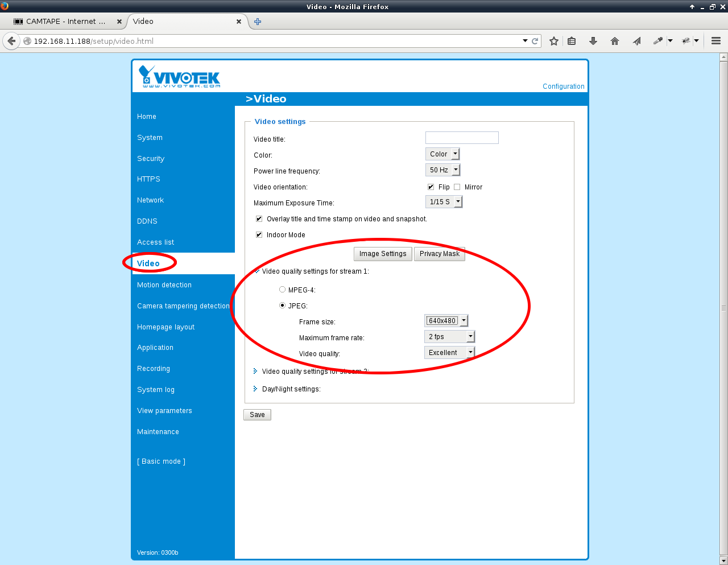Open Access list in the sidebar
The image size is (728, 565).
(x=155, y=242)
